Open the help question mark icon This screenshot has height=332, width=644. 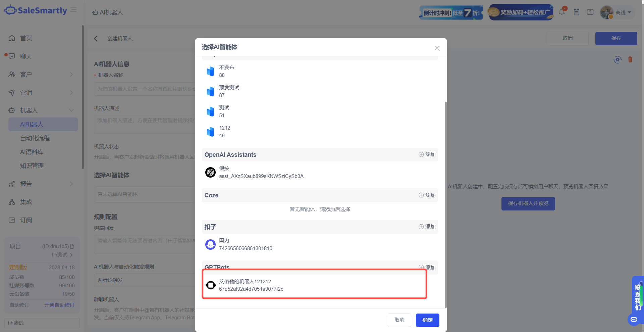[590, 12]
